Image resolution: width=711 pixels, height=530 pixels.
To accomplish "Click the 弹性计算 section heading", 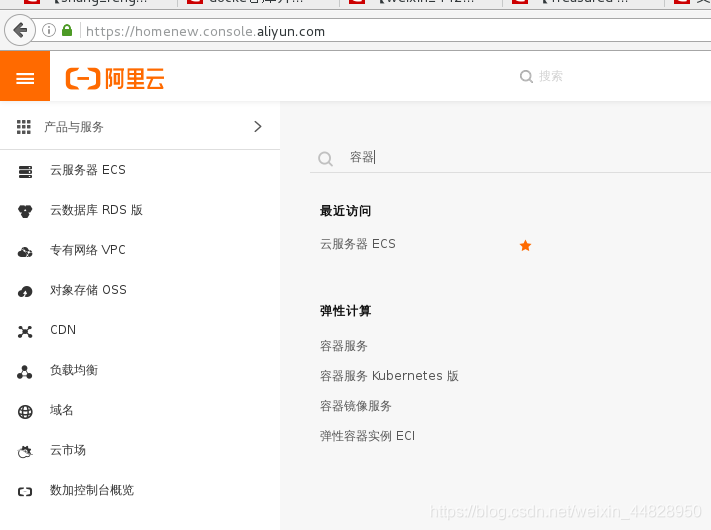I will [x=346, y=311].
